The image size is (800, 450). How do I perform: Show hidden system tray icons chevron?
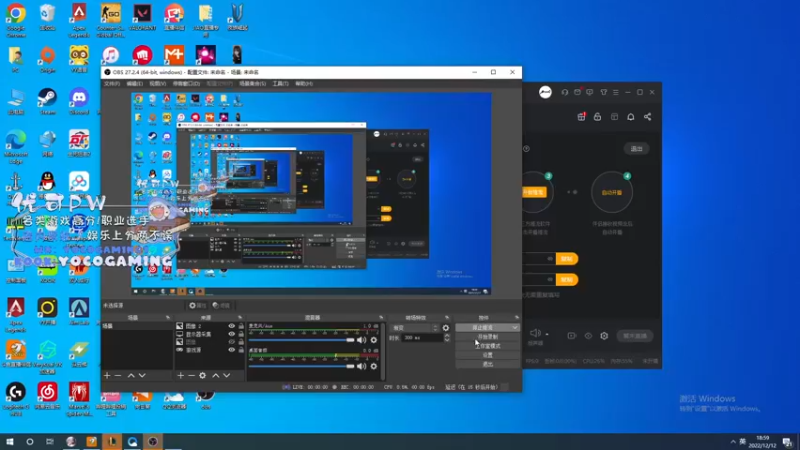pyautogui.click(x=733, y=441)
